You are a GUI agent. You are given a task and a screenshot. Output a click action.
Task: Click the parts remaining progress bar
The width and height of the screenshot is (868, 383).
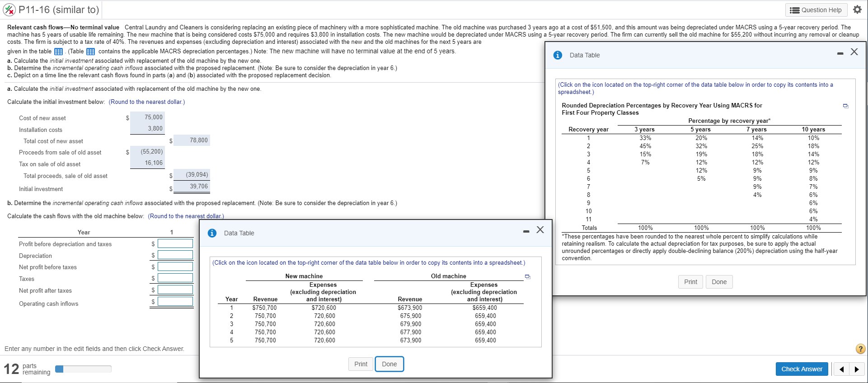tap(83, 369)
